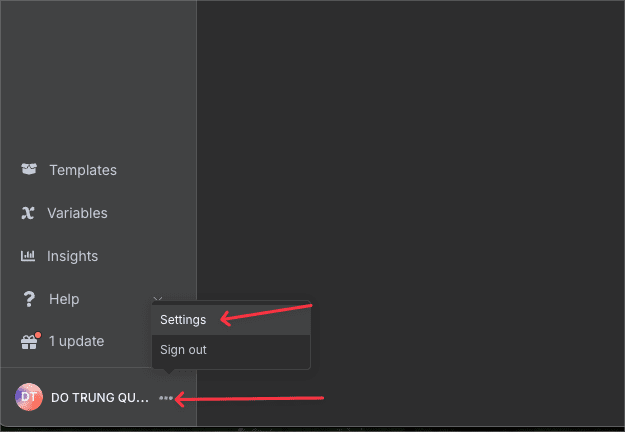
Task: Expand the Help section chevron
Action: 157,299
